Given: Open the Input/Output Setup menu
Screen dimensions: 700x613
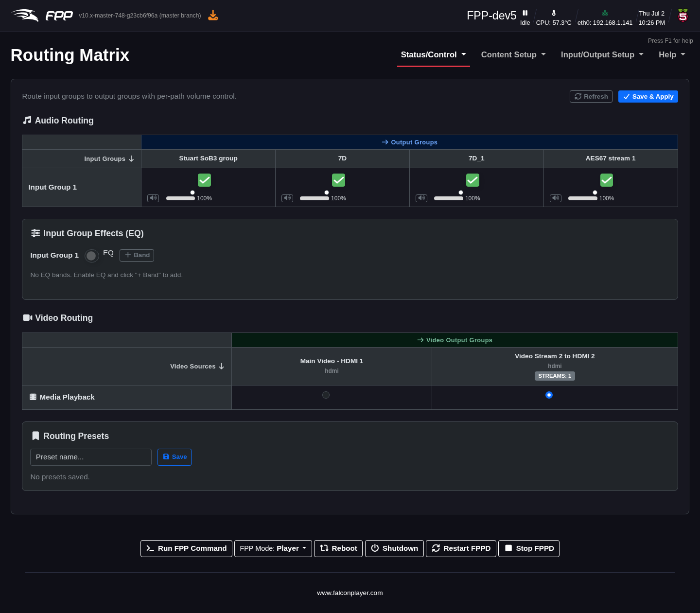Looking at the screenshot, I should 602,55.
